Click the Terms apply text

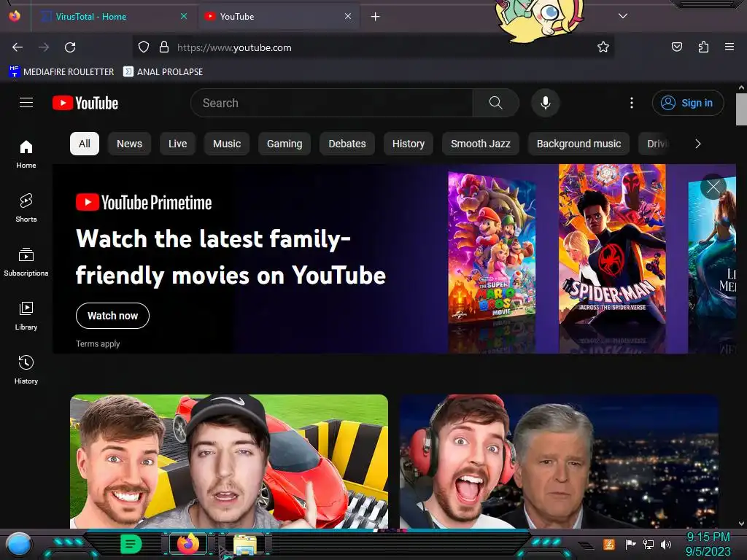pos(98,344)
